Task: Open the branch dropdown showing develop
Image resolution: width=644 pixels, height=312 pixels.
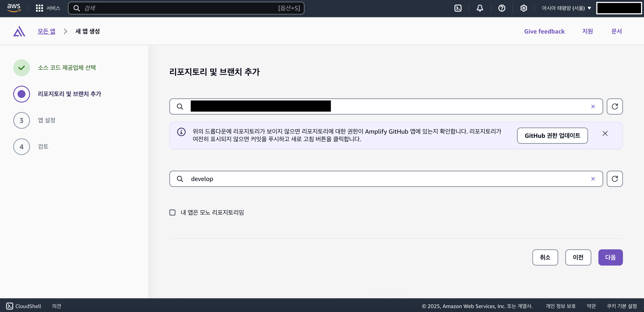Action: click(375, 179)
